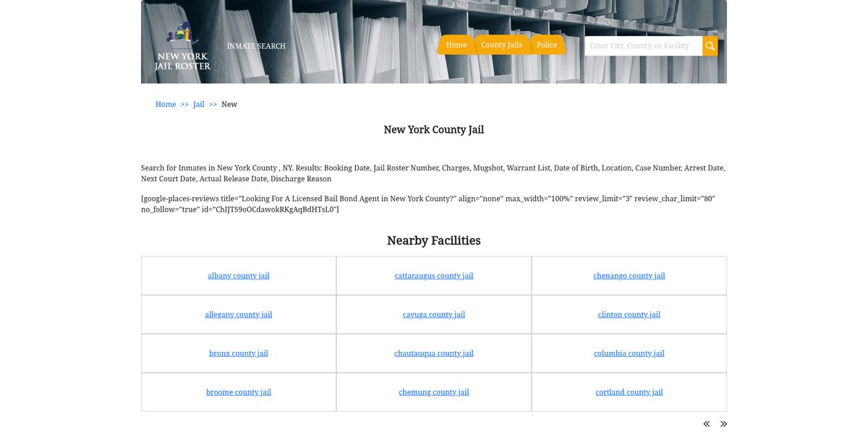868x448 pixels.
Task: Open broome county jail link
Action: point(239,392)
